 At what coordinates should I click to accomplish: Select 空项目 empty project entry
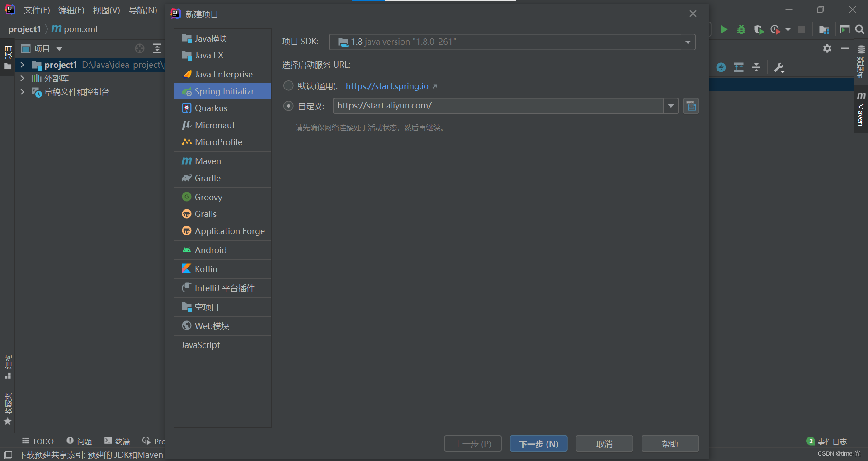click(222, 307)
